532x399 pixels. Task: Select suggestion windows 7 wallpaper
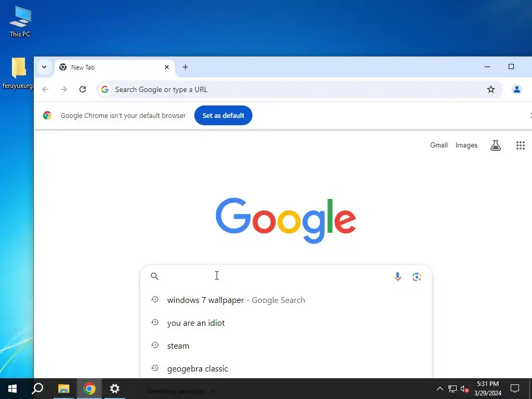tap(286, 300)
